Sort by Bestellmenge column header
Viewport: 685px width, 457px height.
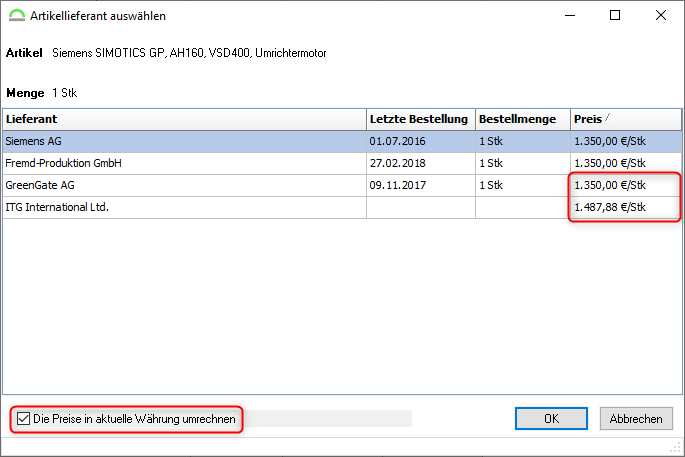[x=523, y=119]
